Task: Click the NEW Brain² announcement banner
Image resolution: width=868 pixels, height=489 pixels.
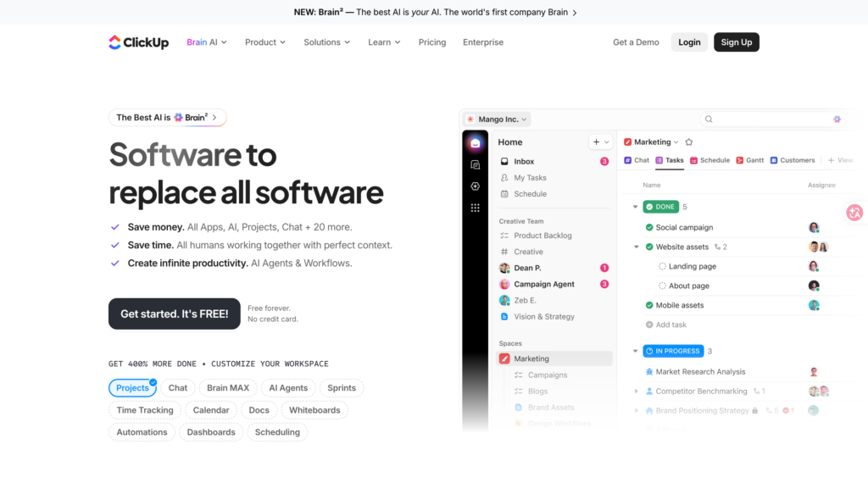Action: (435, 12)
